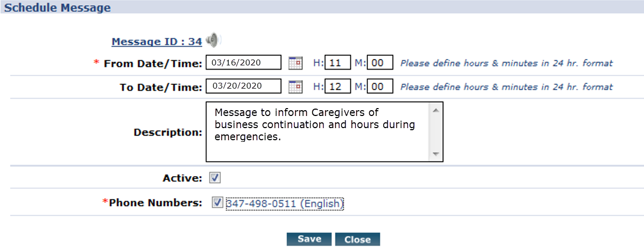Click the Message ID : 34 link
This screenshot has width=644, height=252.
click(x=157, y=42)
